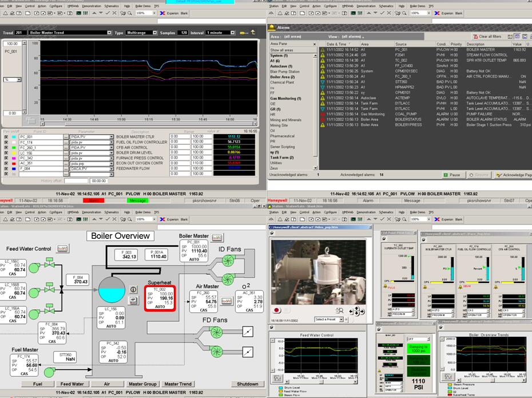Open Configure menu in trend window
Viewport: 532px width, 398px height.
(x=55, y=6)
